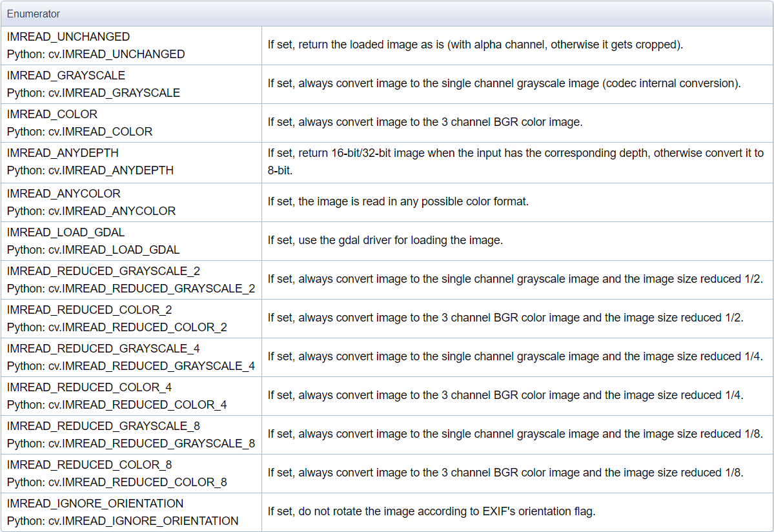This screenshot has width=774, height=532.
Task: Select the IMREAD_COLOR enumerator name
Action: coord(52,114)
